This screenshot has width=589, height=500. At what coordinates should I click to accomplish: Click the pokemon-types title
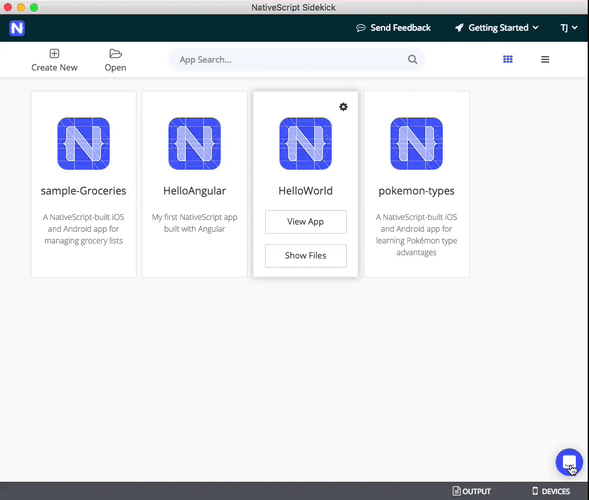[417, 191]
